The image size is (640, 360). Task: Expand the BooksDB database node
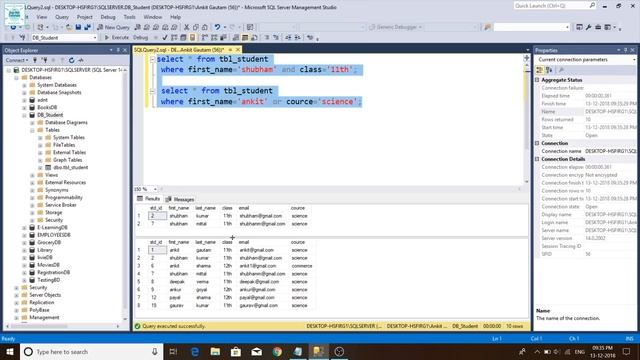pyautogui.click(x=24, y=108)
